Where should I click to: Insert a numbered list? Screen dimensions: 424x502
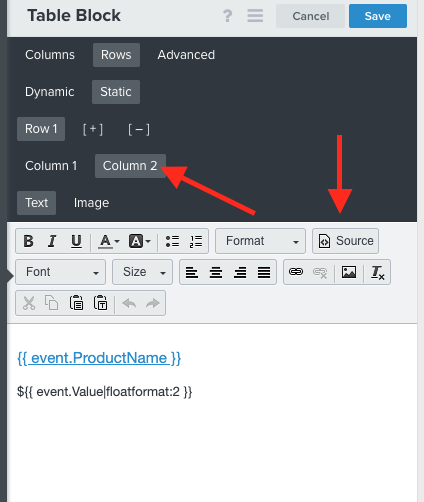point(196,241)
